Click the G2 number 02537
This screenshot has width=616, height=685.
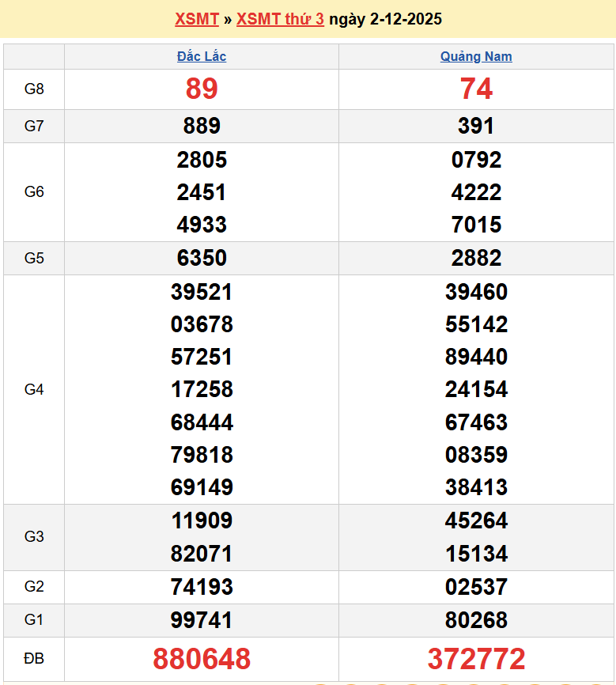(x=476, y=587)
